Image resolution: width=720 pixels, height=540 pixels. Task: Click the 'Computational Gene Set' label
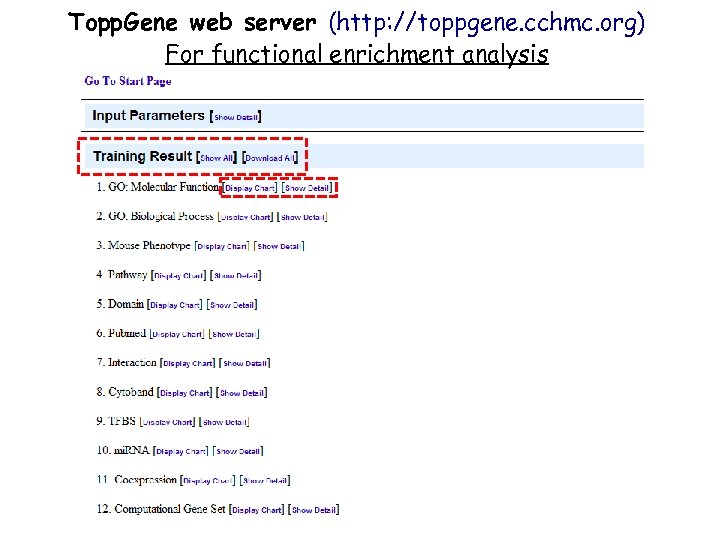pos(170,509)
